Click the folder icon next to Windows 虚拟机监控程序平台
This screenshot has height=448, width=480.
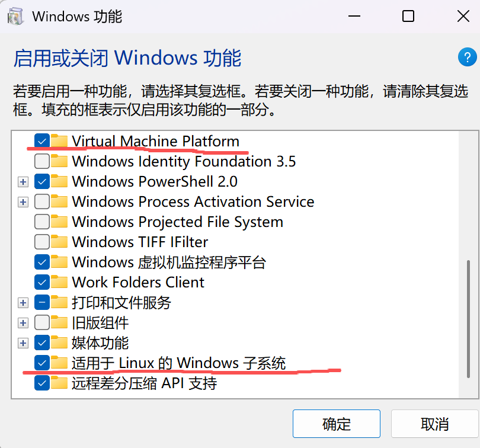tap(59, 262)
